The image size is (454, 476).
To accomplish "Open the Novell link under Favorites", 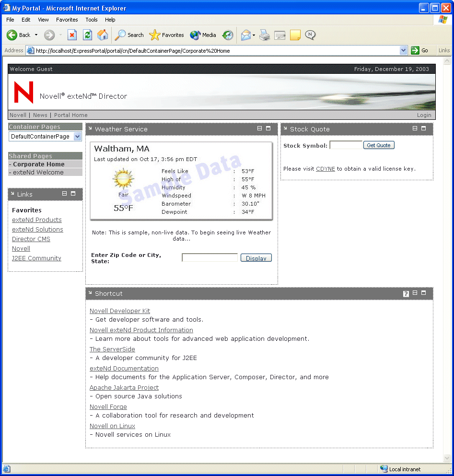I will (x=21, y=249).
